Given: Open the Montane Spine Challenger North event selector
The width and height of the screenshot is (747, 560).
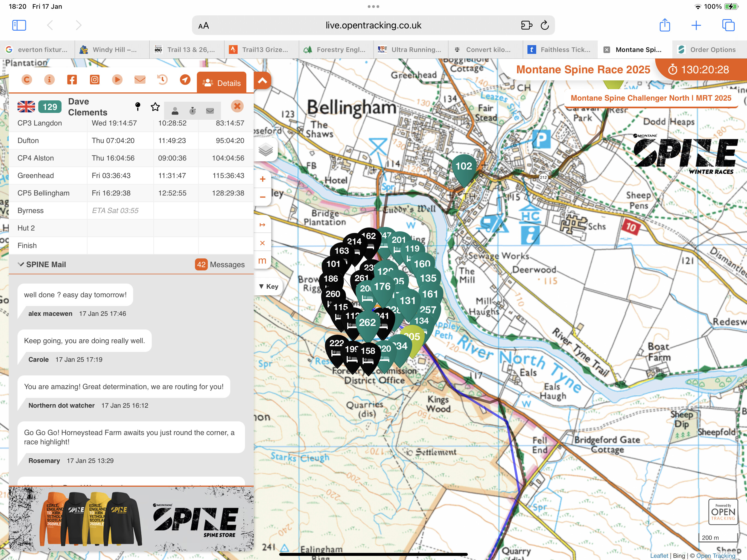Looking at the screenshot, I should (x=651, y=98).
